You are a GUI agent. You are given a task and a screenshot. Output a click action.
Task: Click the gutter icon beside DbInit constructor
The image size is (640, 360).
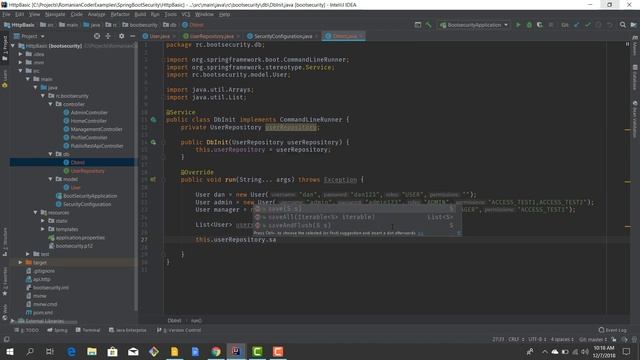[x=153, y=142]
